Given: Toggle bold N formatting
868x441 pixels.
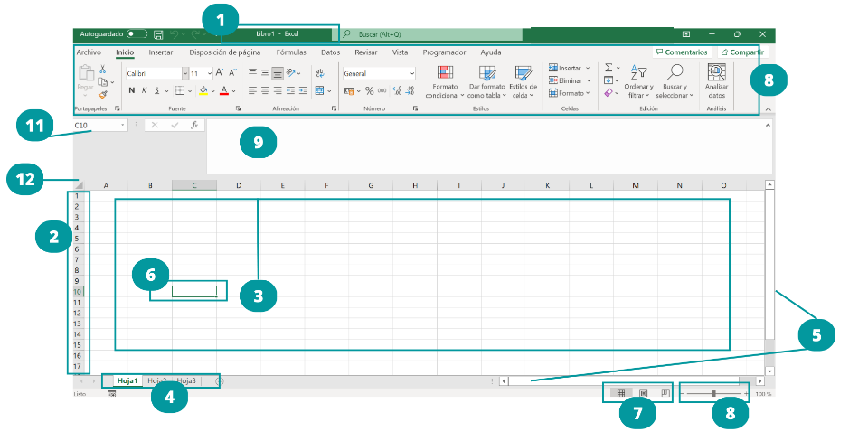Looking at the screenshot, I should tap(132, 90).
